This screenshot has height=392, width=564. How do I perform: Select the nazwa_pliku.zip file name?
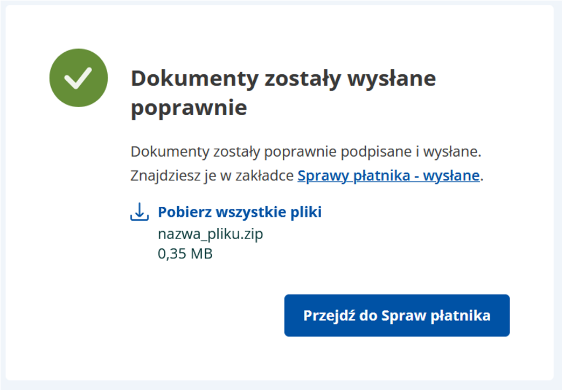(x=211, y=234)
